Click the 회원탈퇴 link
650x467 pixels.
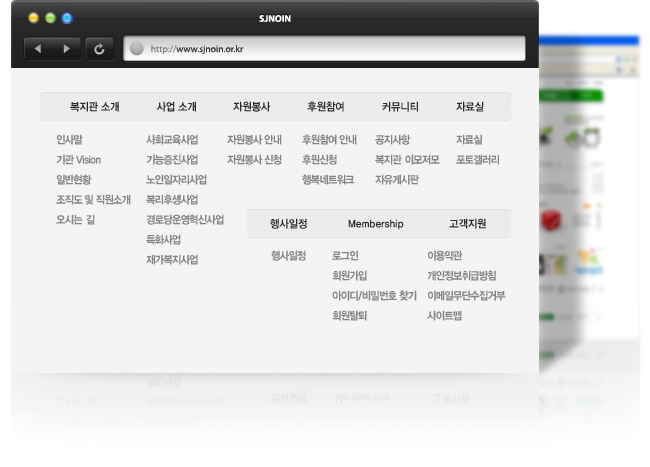click(x=349, y=316)
